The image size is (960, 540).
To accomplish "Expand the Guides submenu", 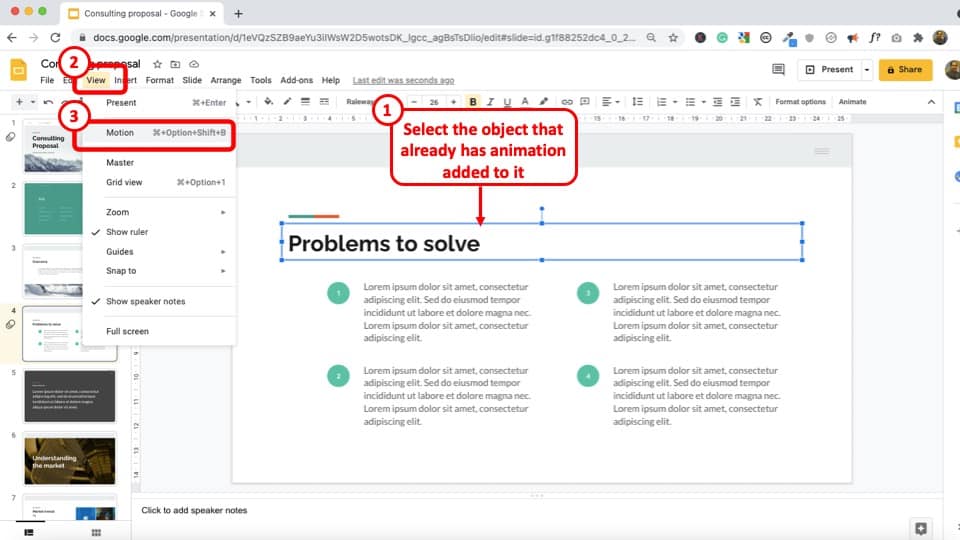I will click(159, 252).
